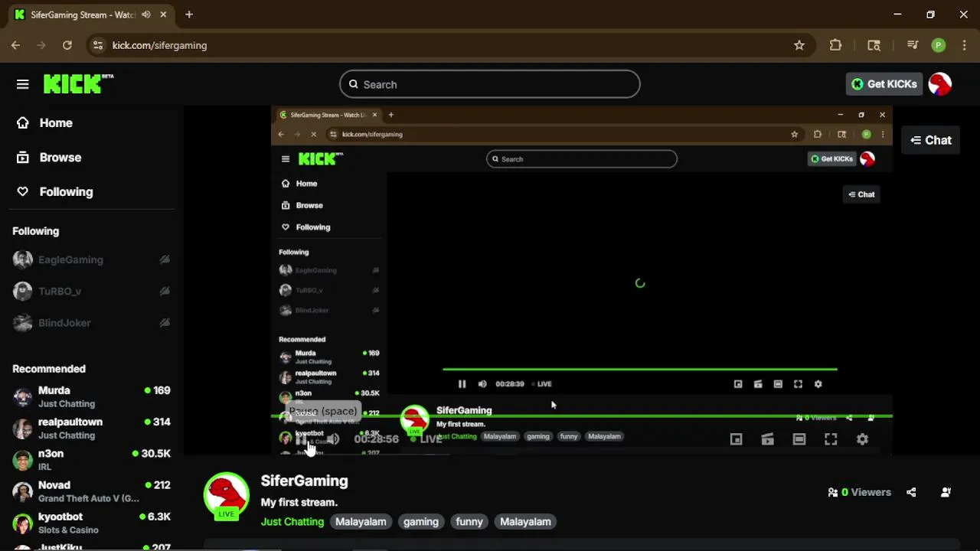Viewport: 980px width, 551px height.
Task: Open the Chrome three-dot menu
Action: pyautogui.click(x=964, y=45)
